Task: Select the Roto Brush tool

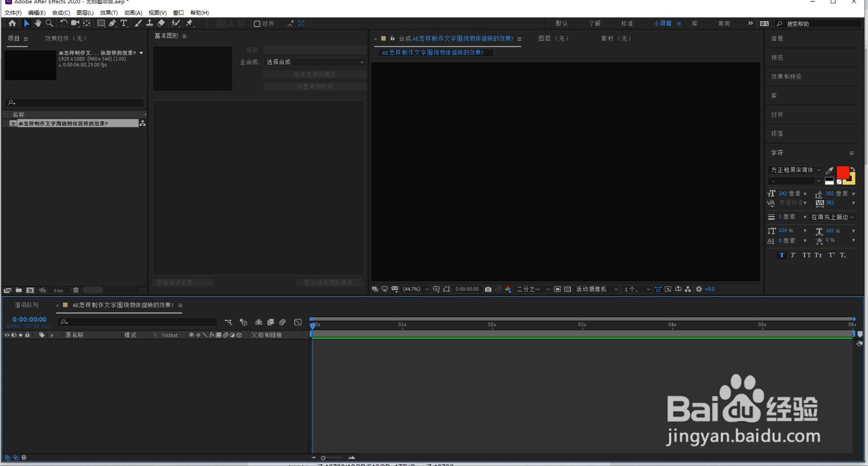Action: (176, 23)
